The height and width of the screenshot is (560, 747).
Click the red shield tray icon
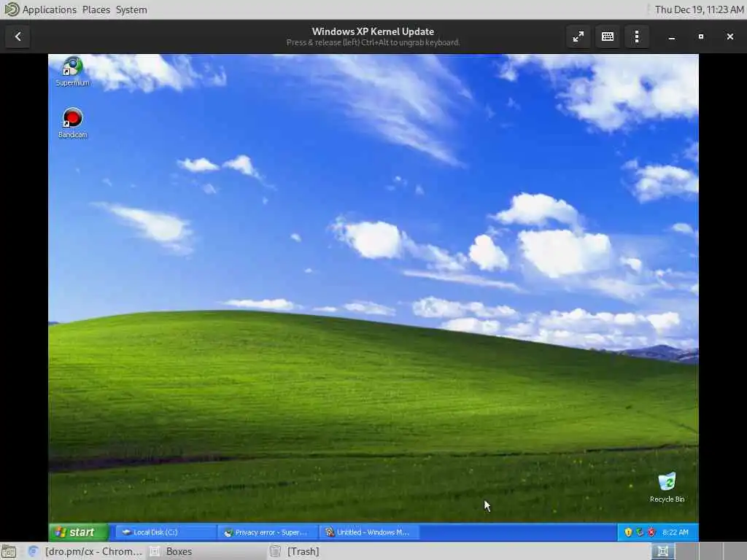tap(651, 532)
